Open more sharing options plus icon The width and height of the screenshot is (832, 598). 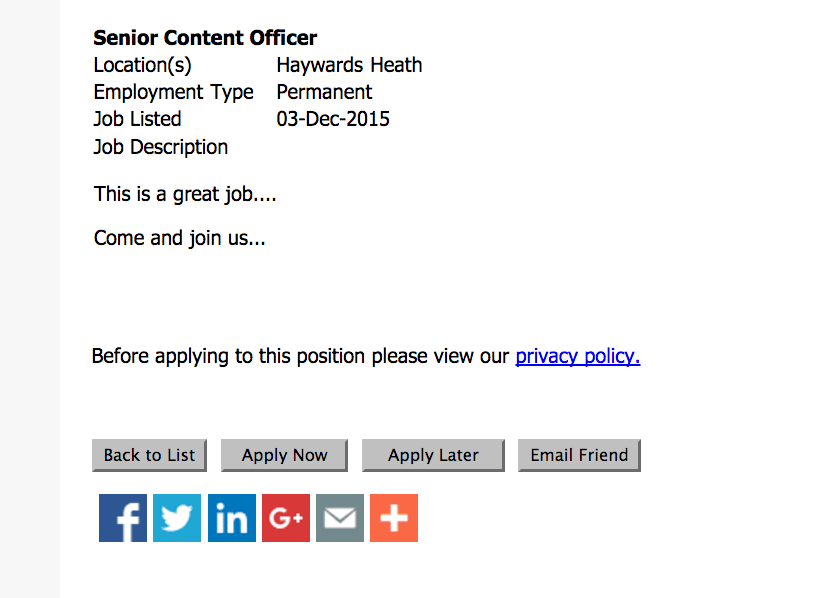394,518
